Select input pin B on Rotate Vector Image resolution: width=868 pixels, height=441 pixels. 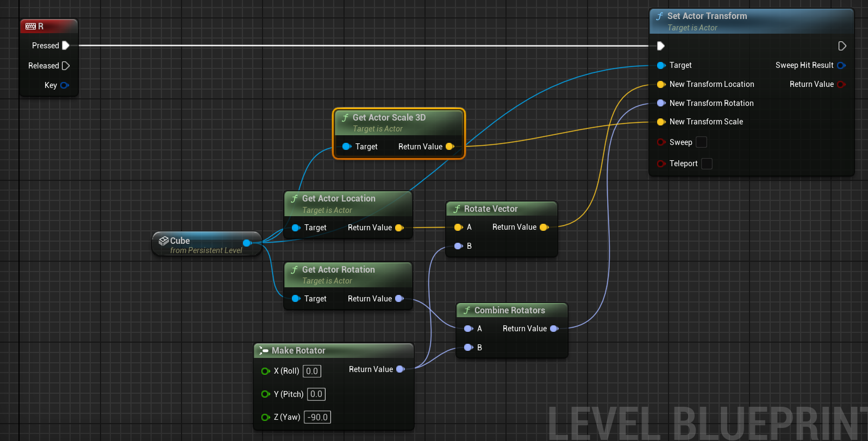point(459,246)
